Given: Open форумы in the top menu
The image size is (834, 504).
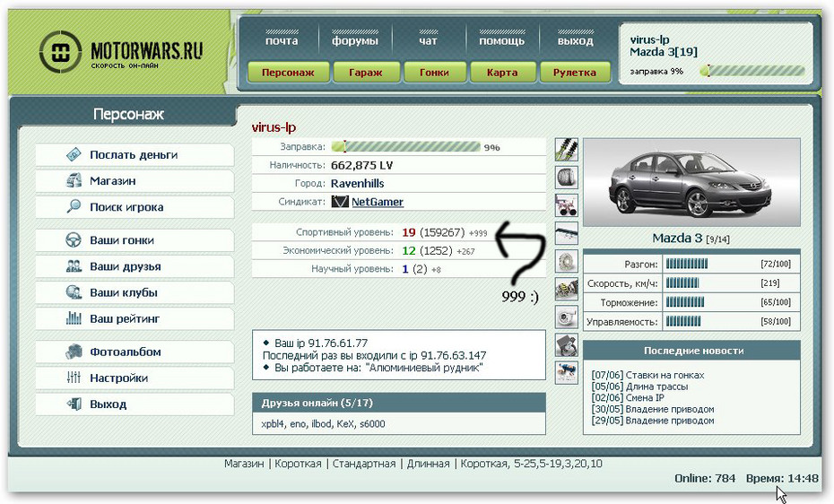Looking at the screenshot, I should [x=355, y=40].
